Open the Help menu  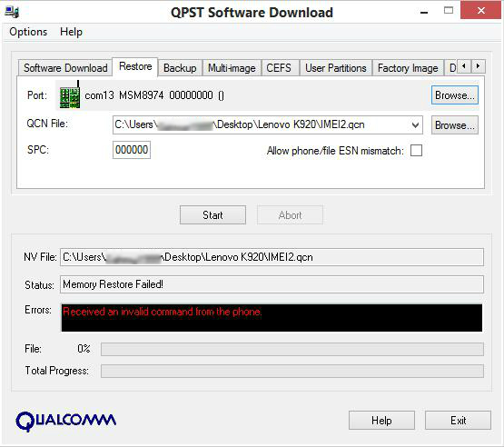71,32
